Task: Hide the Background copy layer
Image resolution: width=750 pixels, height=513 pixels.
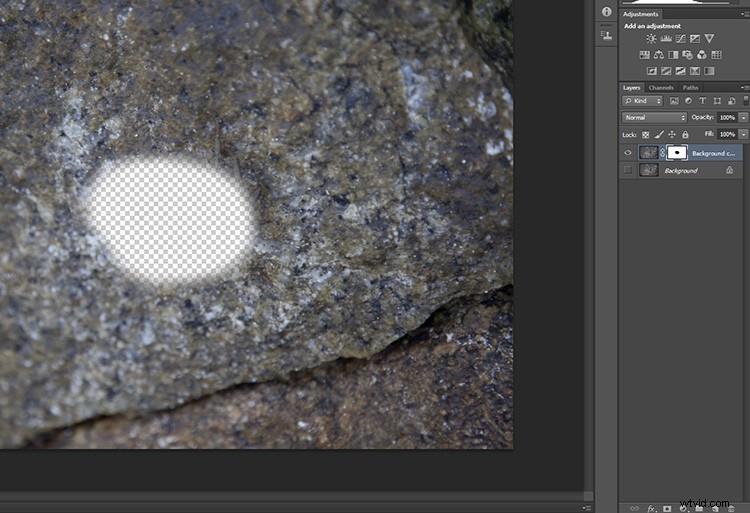Action: [628, 153]
